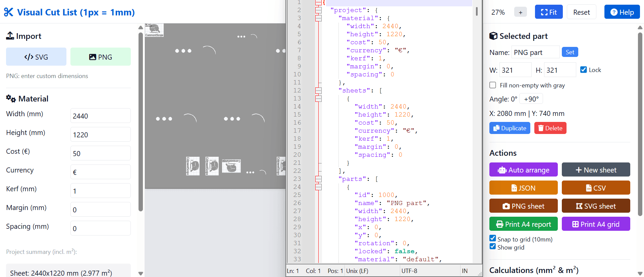Add a New sheet
The image size is (644, 277).
pyautogui.click(x=596, y=170)
